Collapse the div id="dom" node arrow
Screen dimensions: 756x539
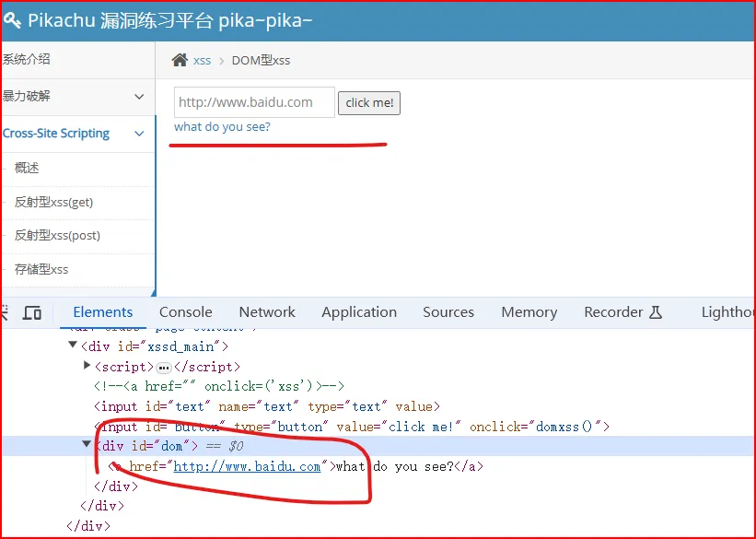[x=87, y=443]
